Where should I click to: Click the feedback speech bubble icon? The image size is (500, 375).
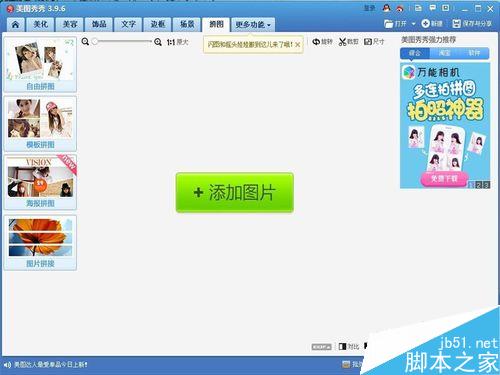[432, 8]
